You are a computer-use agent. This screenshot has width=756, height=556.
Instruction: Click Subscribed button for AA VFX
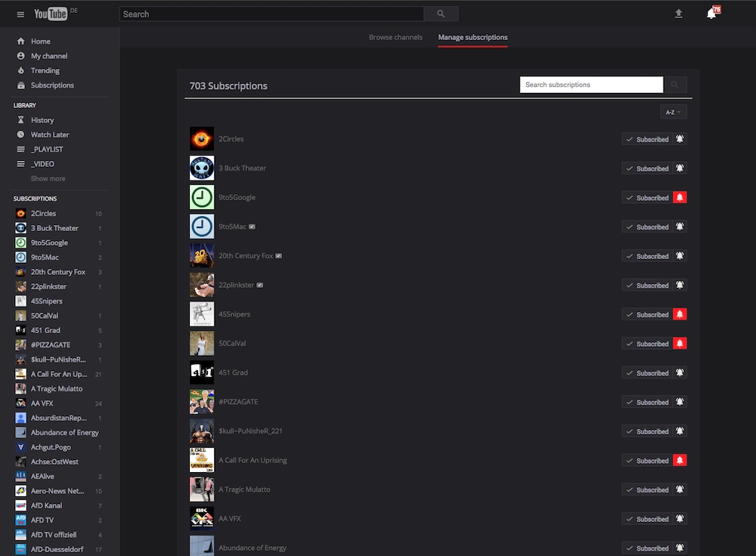point(647,519)
